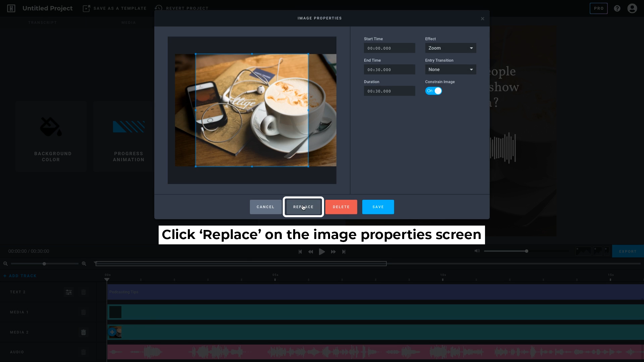Click the Replace button in image properties

coord(304,207)
